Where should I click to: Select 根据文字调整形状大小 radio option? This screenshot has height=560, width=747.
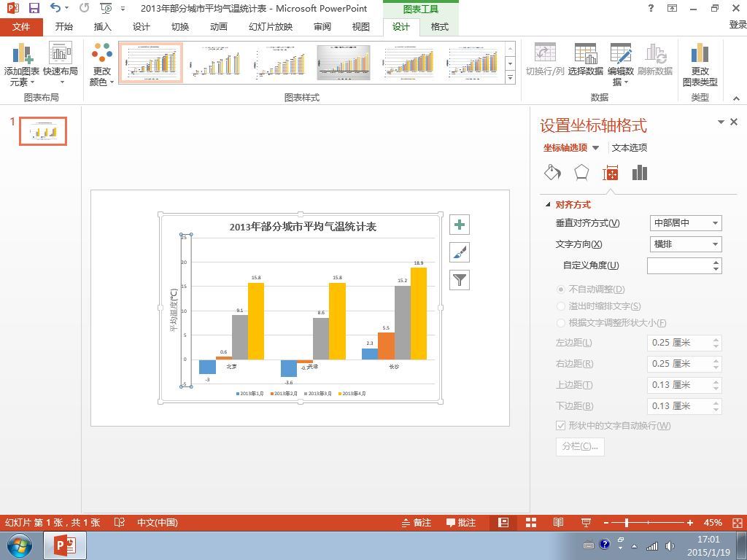[x=561, y=323]
